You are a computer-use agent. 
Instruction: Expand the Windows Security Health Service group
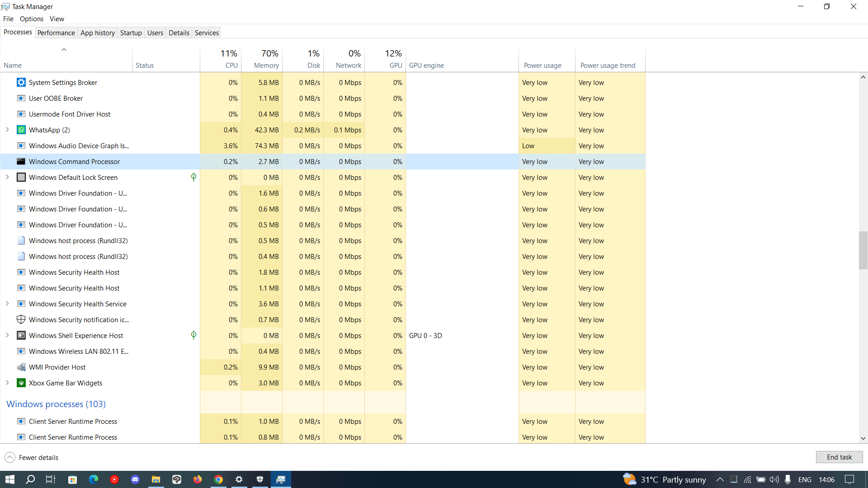tap(7, 304)
